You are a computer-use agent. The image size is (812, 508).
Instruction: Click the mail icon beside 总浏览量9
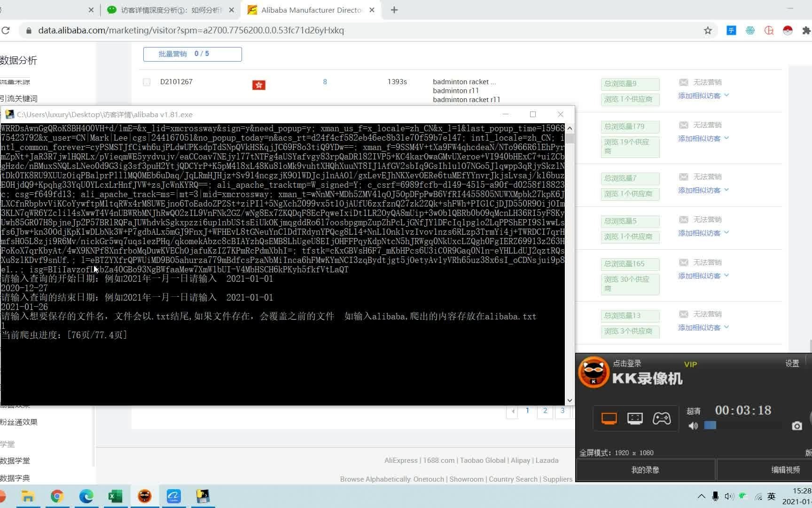[684, 82]
